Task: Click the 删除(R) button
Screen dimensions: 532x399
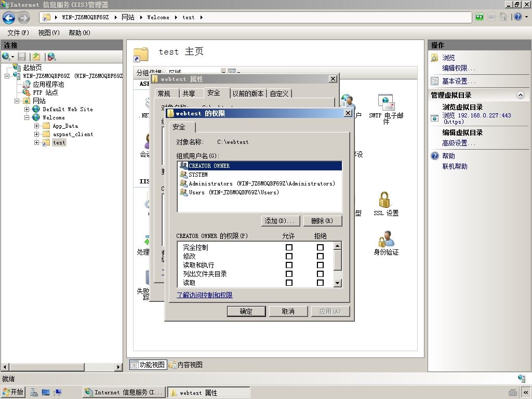Action: (x=322, y=221)
